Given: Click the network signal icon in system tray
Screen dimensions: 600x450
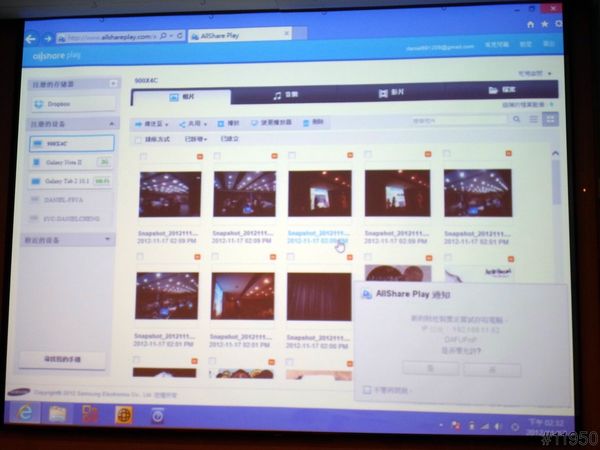Looking at the screenshot, I should tap(485, 426).
